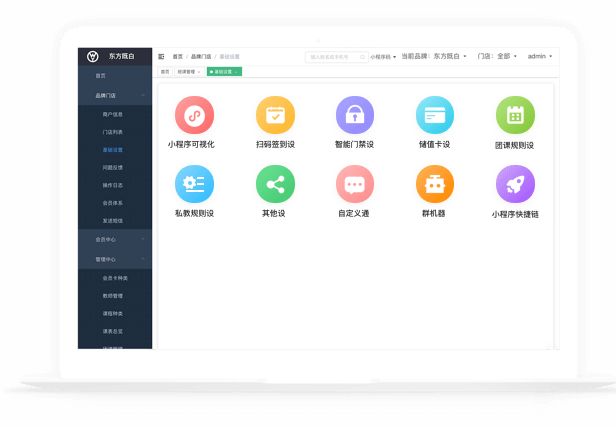Open the orange robot 群机器 icon

pos(435,184)
